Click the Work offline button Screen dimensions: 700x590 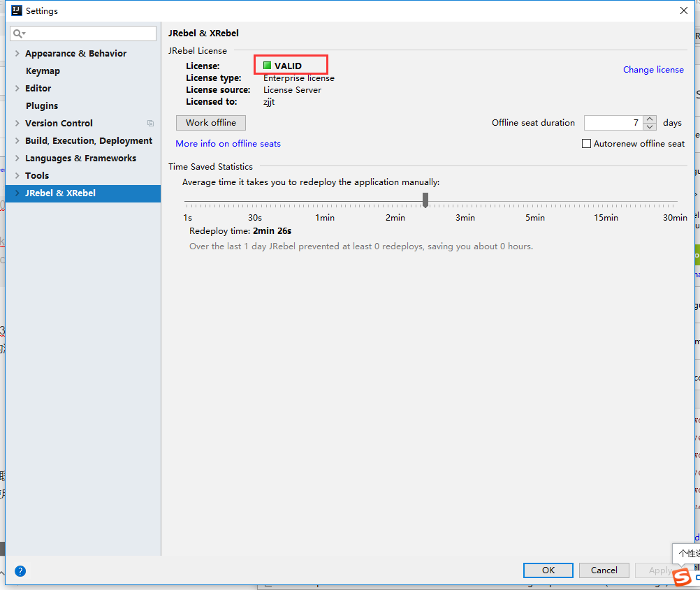click(x=211, y=123)
